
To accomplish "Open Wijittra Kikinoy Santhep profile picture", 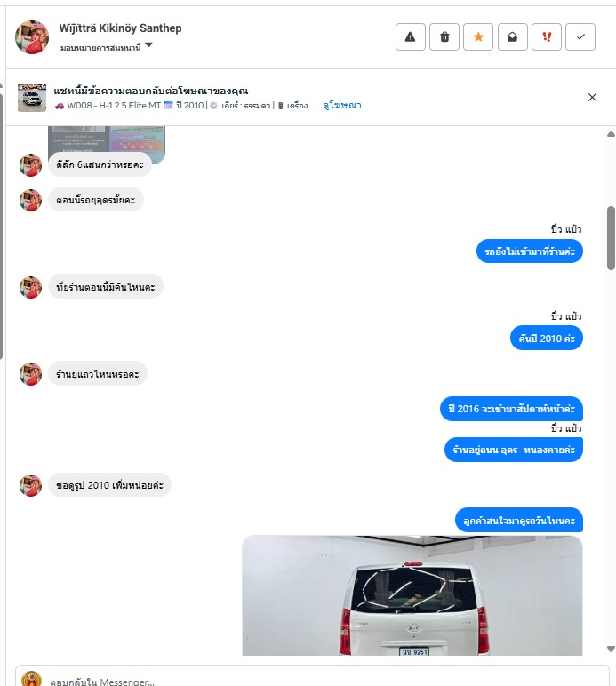I will click(x=31, y=37).
